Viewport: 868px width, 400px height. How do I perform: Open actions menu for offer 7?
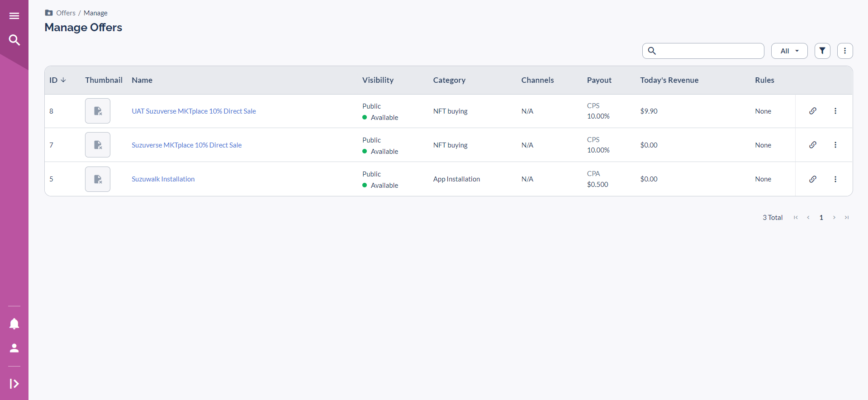[835, 145]
